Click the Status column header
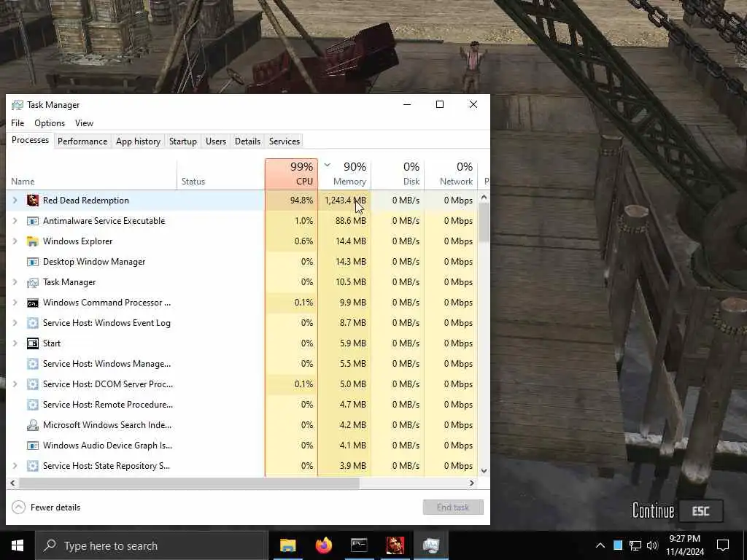 tap(221, 174)
